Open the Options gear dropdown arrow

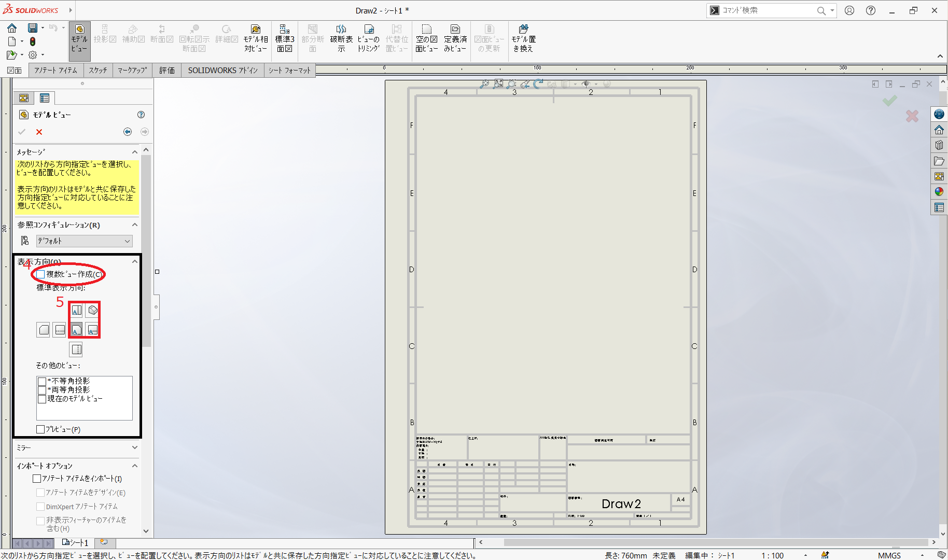click(43, 54)
